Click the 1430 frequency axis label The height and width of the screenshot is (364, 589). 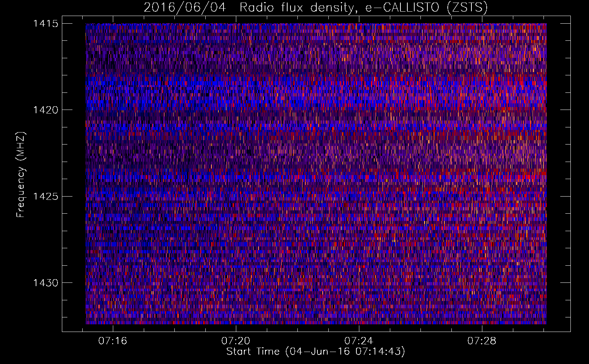click(x=46, y=283)
